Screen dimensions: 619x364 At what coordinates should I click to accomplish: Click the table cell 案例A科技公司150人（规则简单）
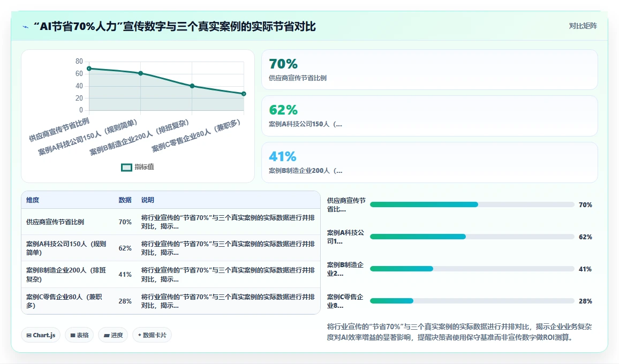tap(66, 248)
